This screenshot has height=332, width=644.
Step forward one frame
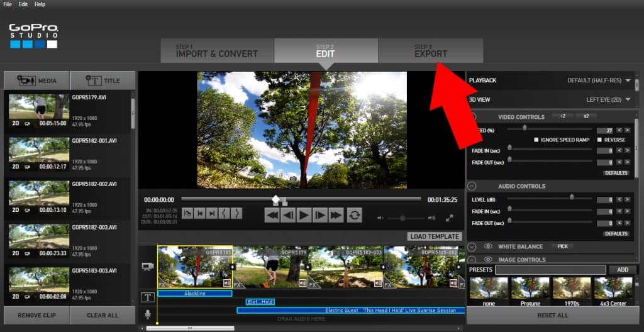point(320,215)
